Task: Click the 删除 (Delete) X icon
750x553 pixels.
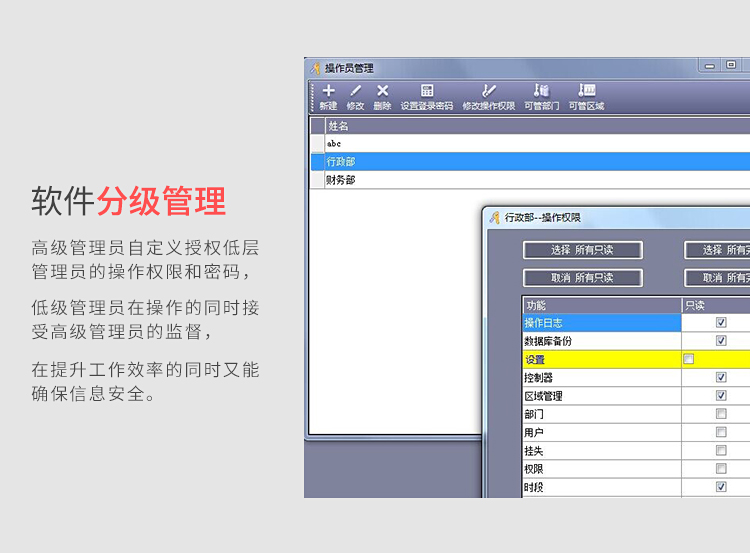Action: tap(382, 90)
